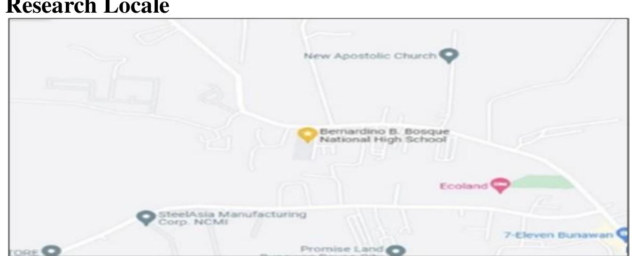Click the Research Locale heading text

85,7
